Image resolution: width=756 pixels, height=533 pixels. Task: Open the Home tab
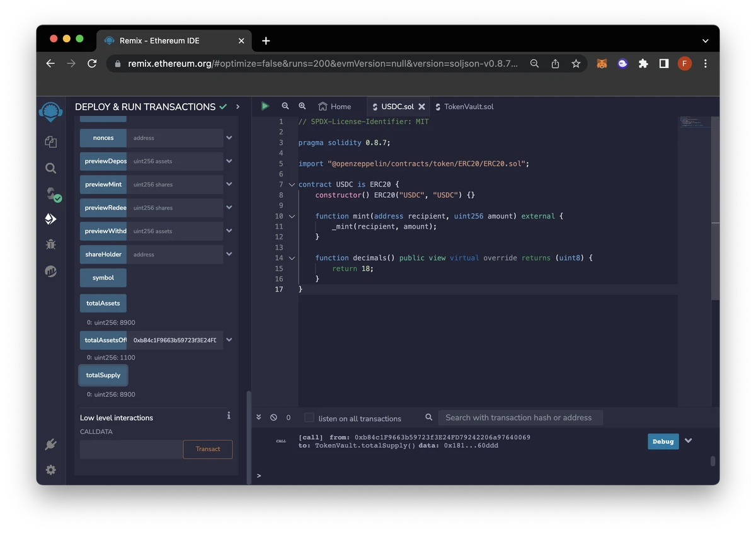(335, 106)
